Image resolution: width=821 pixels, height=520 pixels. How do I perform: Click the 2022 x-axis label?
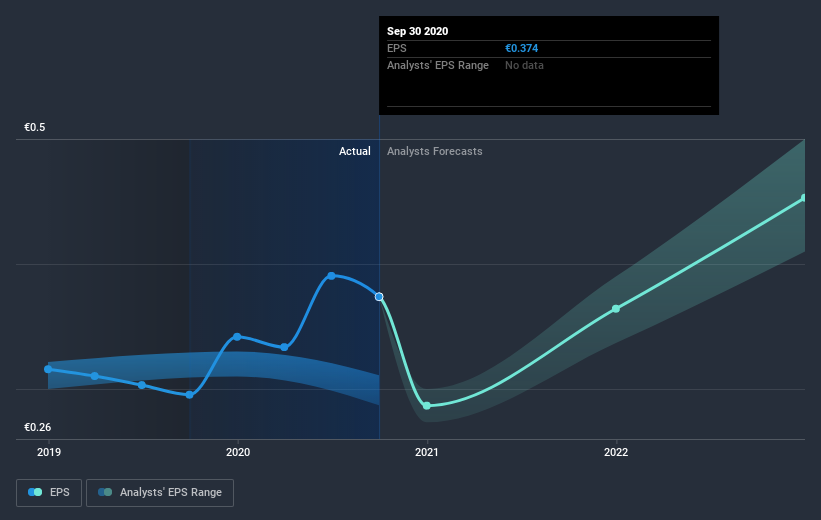[x=616, y=452]
